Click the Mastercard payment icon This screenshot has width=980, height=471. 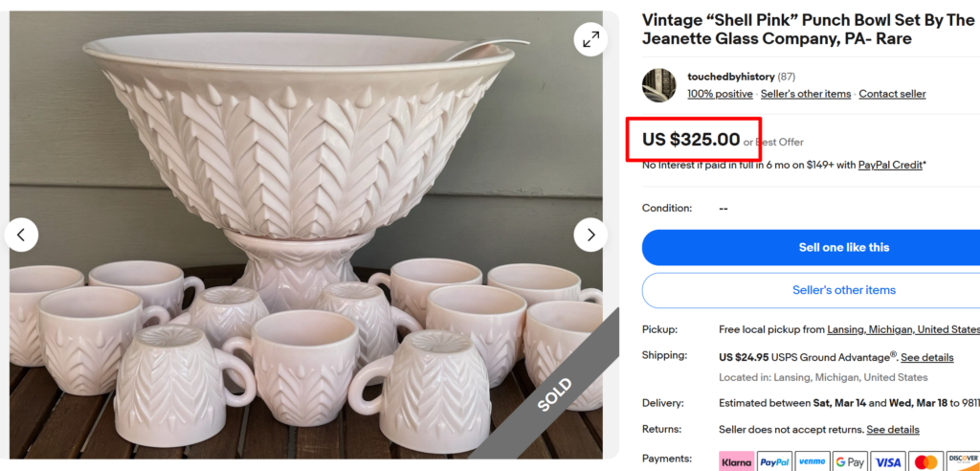tap(925, 462)
